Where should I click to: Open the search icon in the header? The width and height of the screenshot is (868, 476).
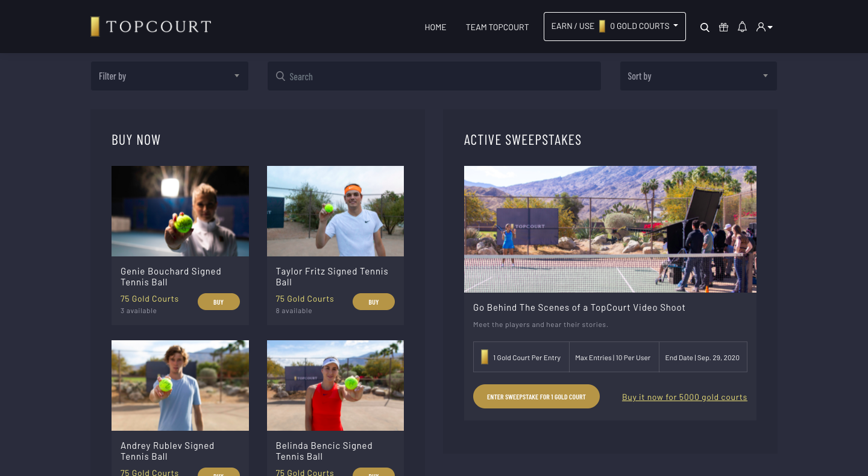tap(705, 27)
